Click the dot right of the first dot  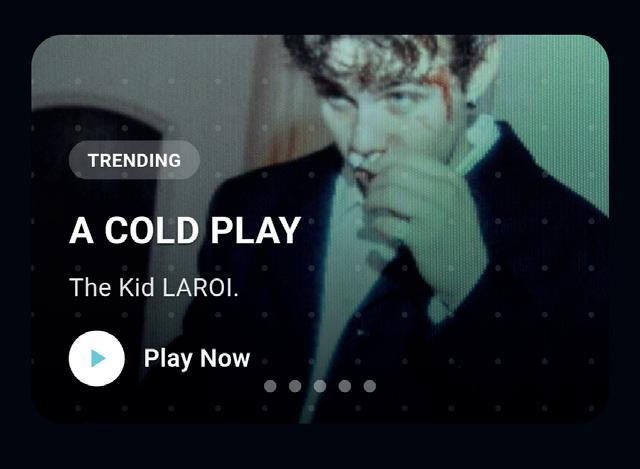point(295,386)
